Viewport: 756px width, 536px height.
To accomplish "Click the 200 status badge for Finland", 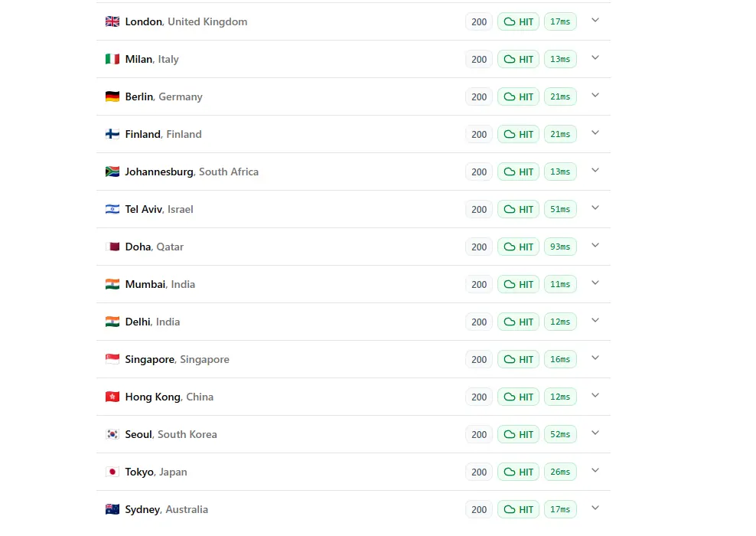I will click(479, 134).
